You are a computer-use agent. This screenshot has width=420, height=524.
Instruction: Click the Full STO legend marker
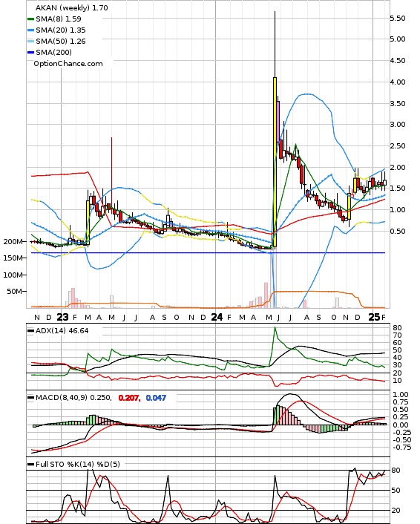[x=30, y=464]
